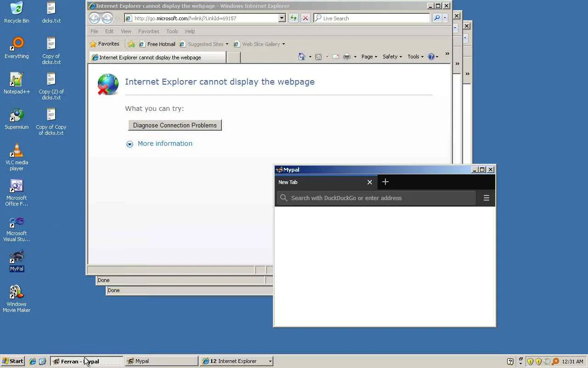Click the Read Mail envelope icon
Viewport: 588px width, 368px height.
pyautogui.click(x=335, y=57)
